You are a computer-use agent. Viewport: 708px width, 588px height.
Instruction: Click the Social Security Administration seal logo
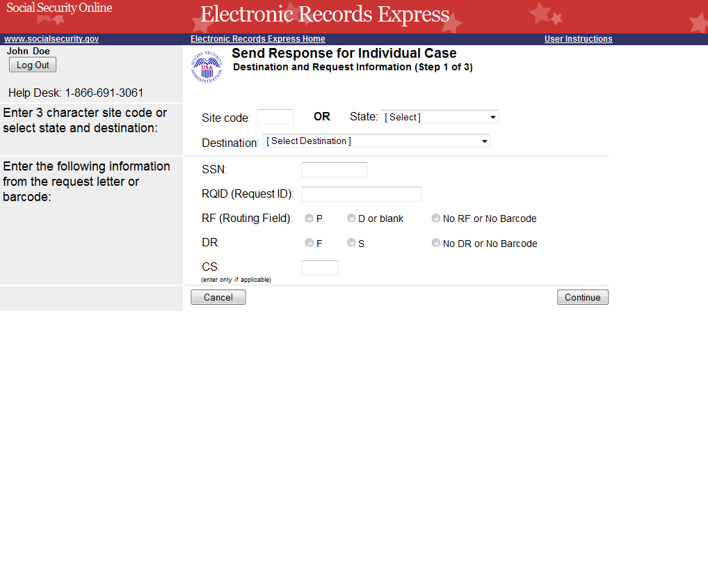(207, 67)
